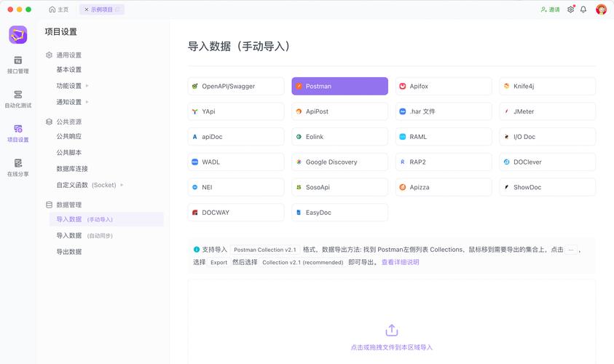Open the 自动化测试 sidebar section
The width and height of the screenshot is (614, 364).
point(18,99)
